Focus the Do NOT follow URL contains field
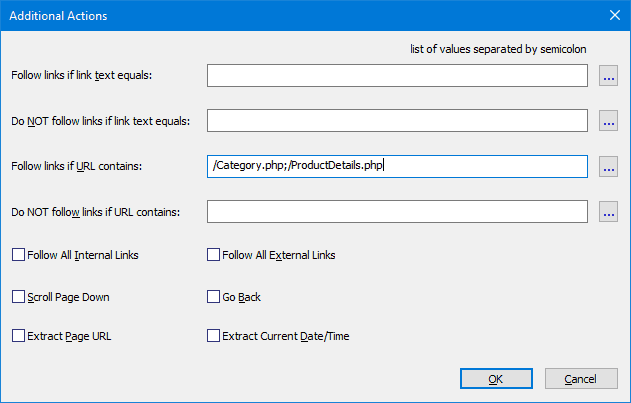Viewport: 631px width, 403px height. coord(397,211)
